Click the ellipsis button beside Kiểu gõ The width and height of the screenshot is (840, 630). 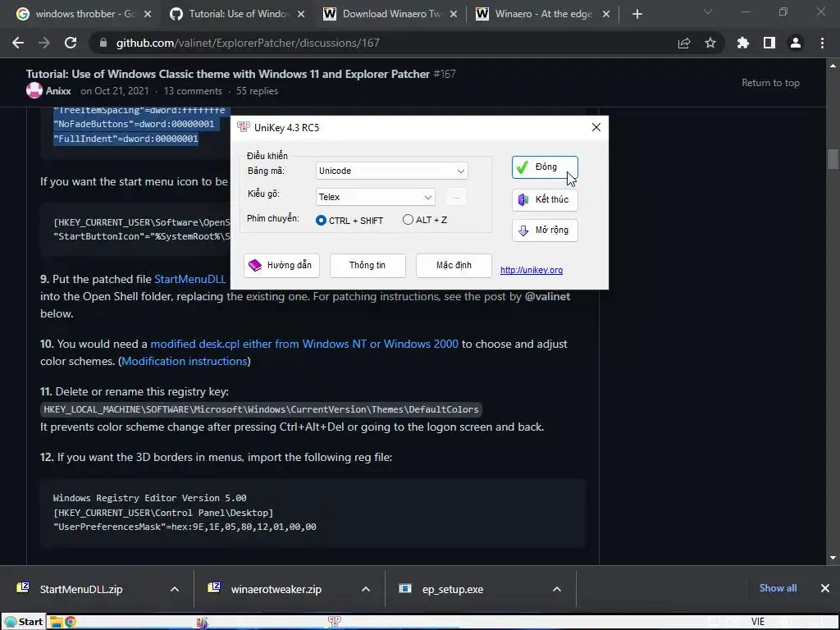(456, 197)
